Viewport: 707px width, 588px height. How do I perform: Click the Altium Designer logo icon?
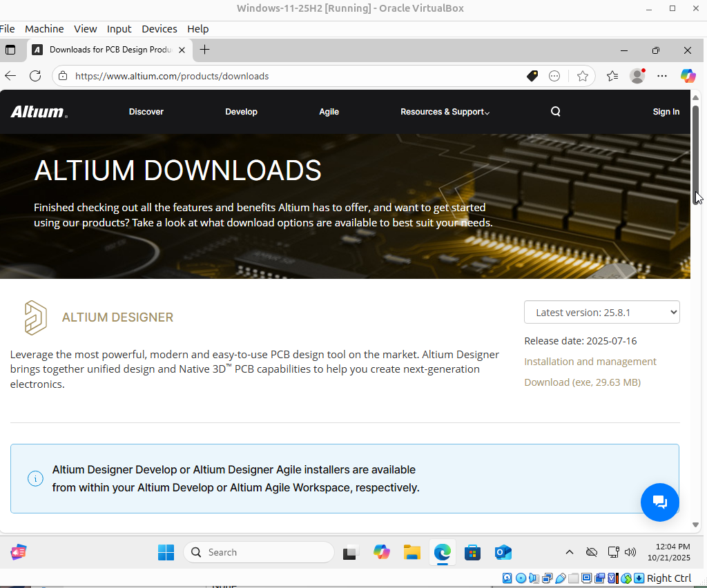coord(35,317)
